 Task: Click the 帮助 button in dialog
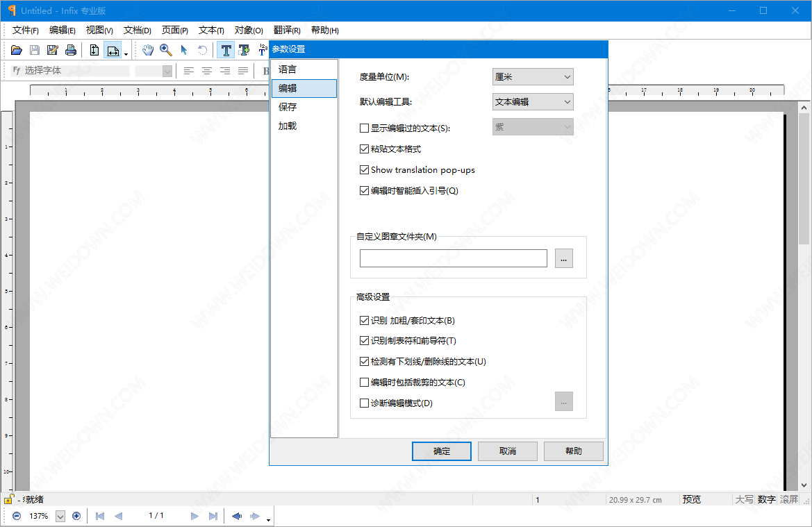574,451
